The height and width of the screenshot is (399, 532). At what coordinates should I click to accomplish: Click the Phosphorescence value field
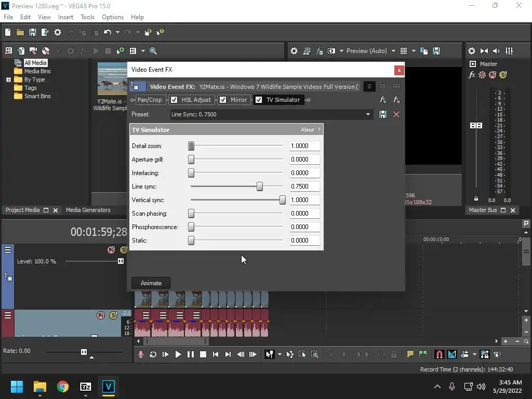304,227
